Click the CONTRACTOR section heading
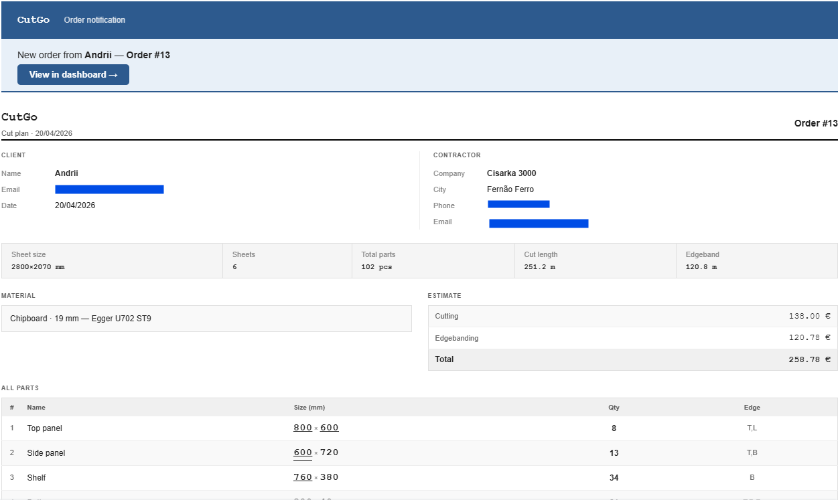 point(457,155)
